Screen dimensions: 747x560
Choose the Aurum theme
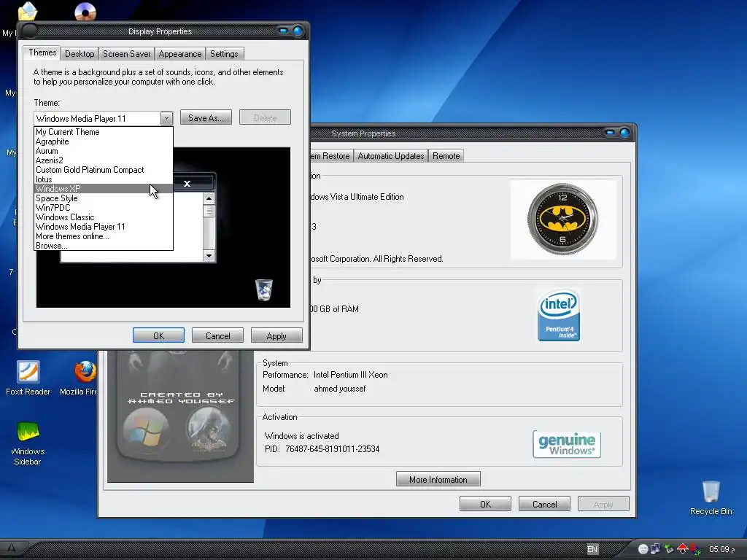pos(104,151)
